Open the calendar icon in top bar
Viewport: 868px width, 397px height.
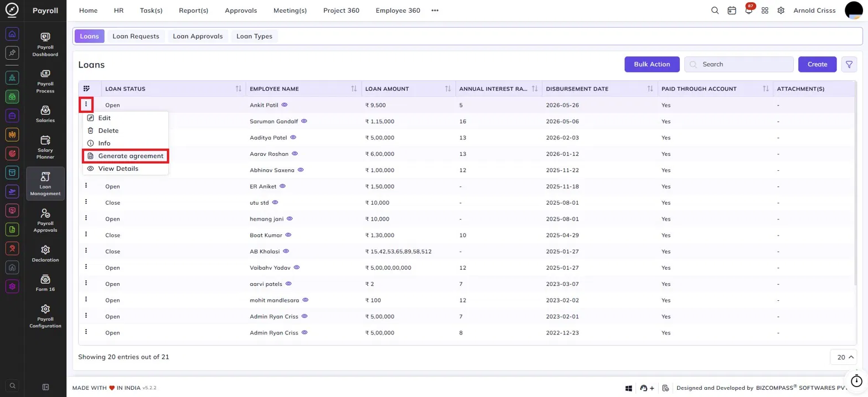[x=732, y=11]
